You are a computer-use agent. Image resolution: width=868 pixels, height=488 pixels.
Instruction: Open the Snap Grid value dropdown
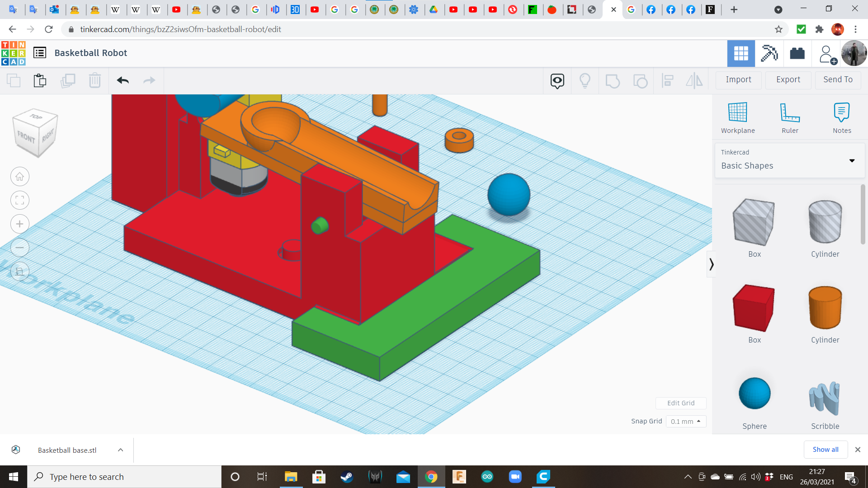click(x=686, y=421)
